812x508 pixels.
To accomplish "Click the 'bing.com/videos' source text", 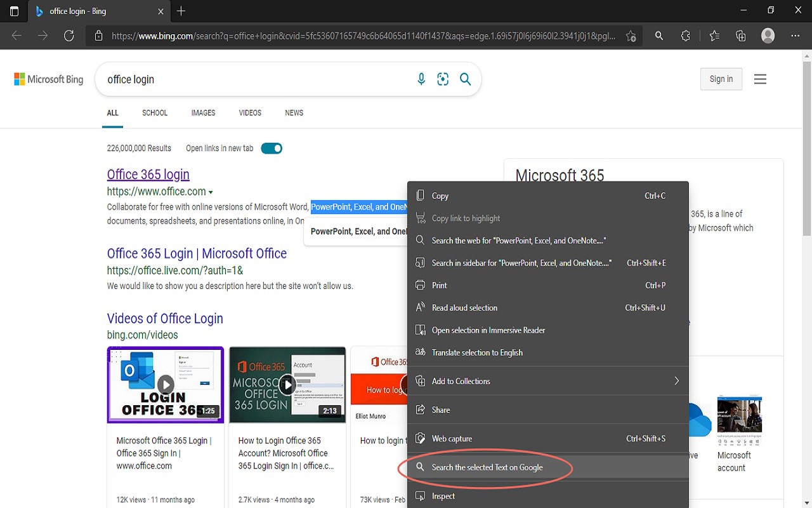I will (x=142, y=335).
